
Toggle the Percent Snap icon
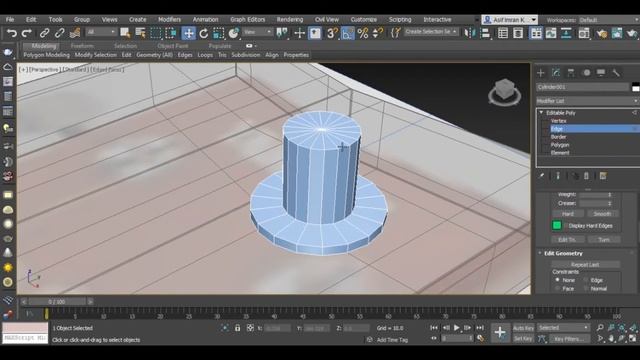(362, 33)
